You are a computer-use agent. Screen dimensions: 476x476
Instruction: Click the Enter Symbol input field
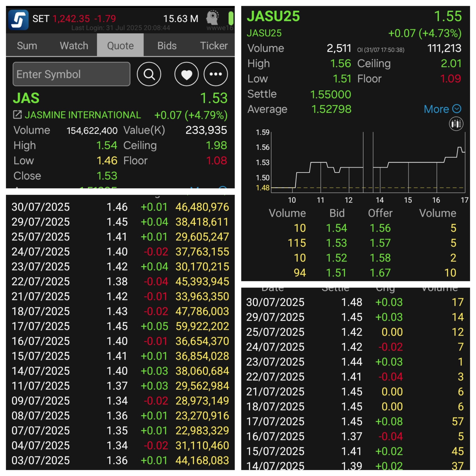pos(71,74)
